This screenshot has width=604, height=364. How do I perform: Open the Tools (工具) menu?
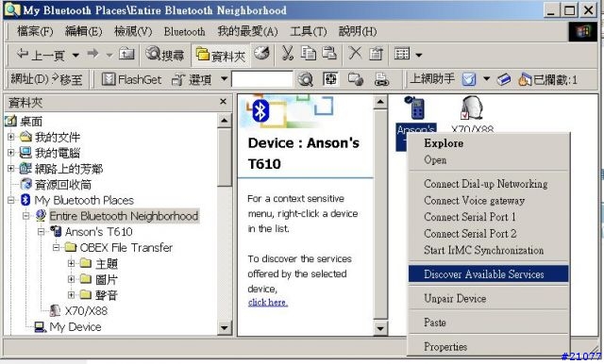coord(309,31)
